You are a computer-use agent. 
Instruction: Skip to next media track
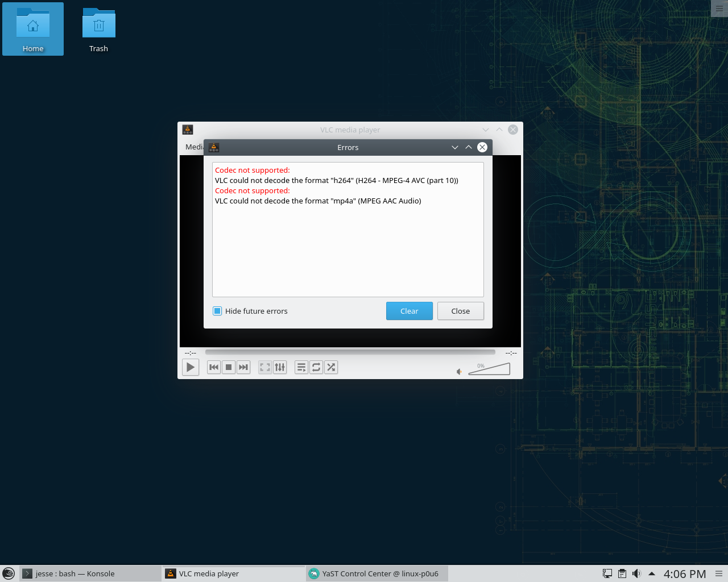coord(243,367)
